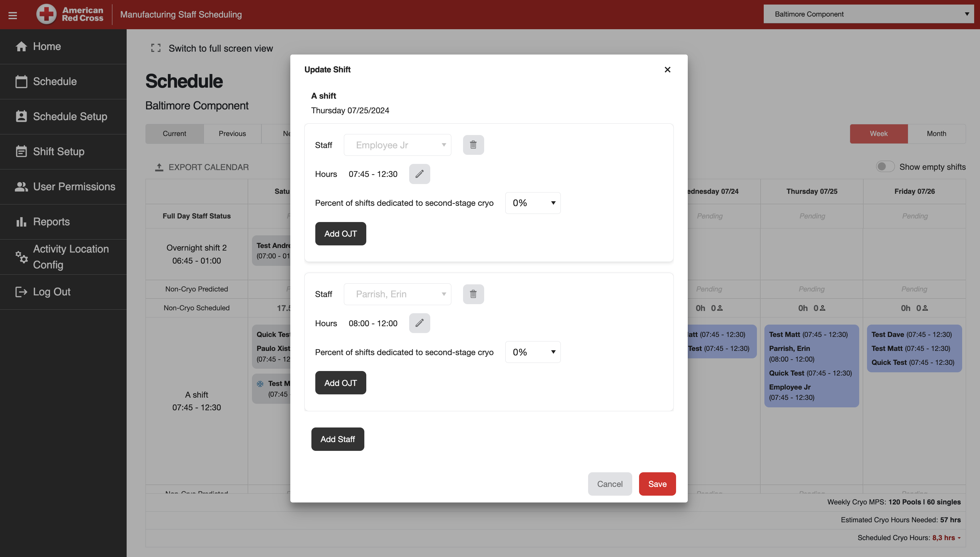
Task: Click Add OJT for Parrish, Erin
Action: pyautogui.click(x=341, y=383)
